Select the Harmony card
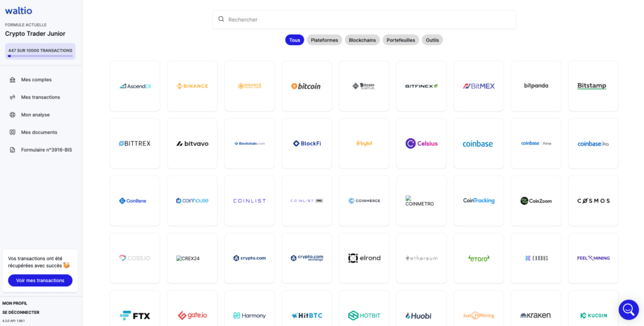Viewport: 644px width, 326px height. pyautogui.click(x=249, y=308)
